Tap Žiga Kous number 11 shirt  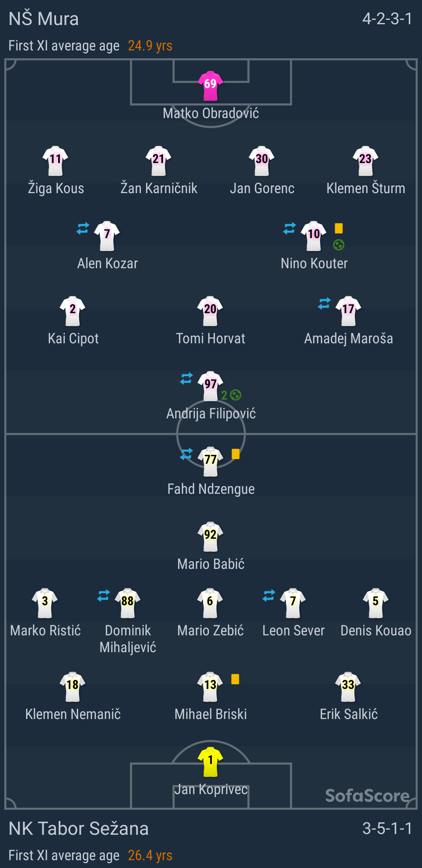pos(55,160)
